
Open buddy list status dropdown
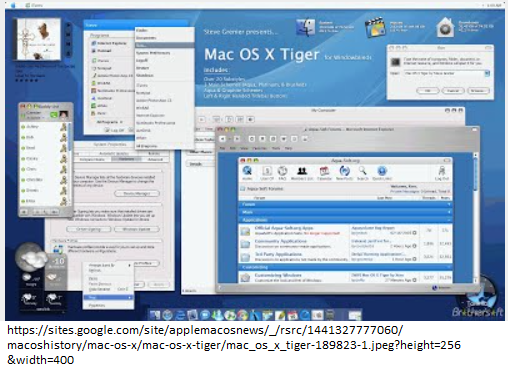[x=35, y=118]
